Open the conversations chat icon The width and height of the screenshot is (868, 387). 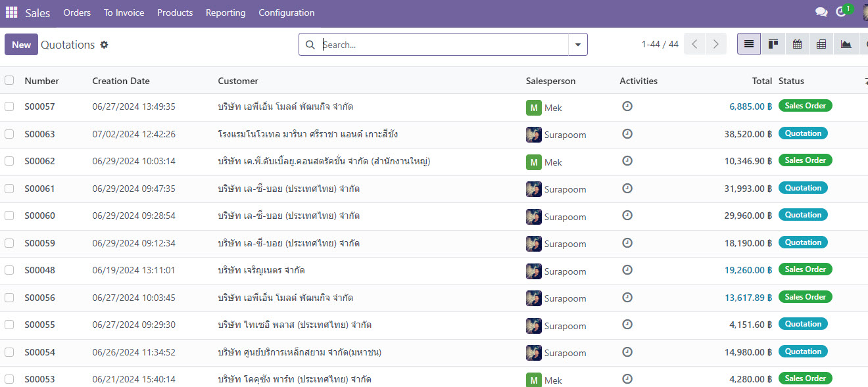[821, 12]
